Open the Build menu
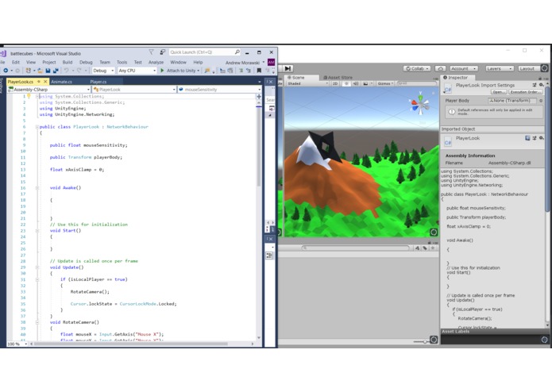The width and height of the screenshot is (552, 392). [x=68, y=62]
